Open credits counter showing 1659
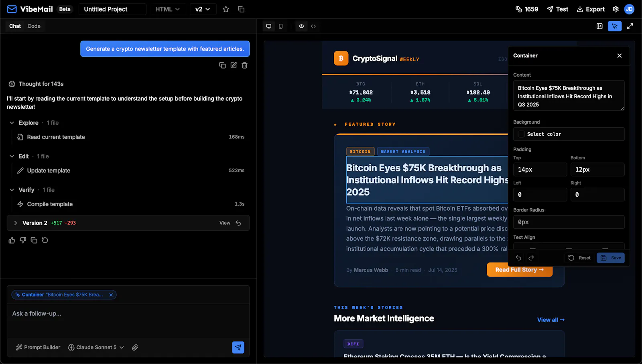642x364 pixels. tap(527, 9)
